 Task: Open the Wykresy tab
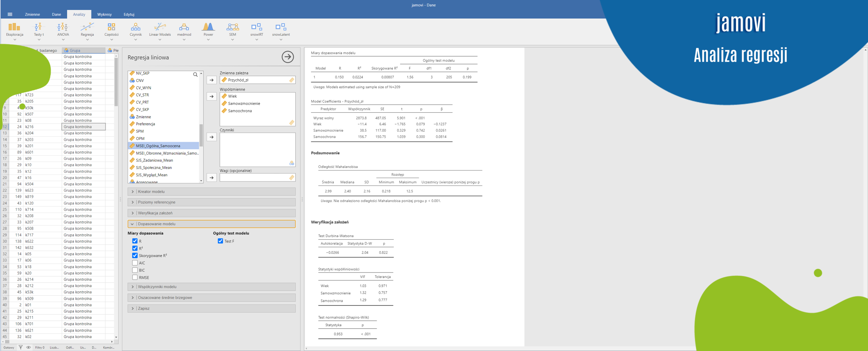(x=104, y=14)
